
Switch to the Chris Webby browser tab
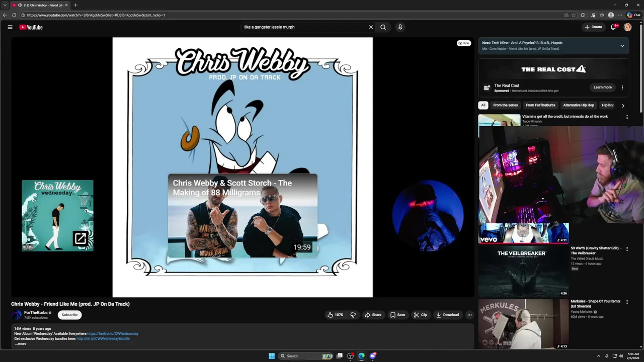39,5
